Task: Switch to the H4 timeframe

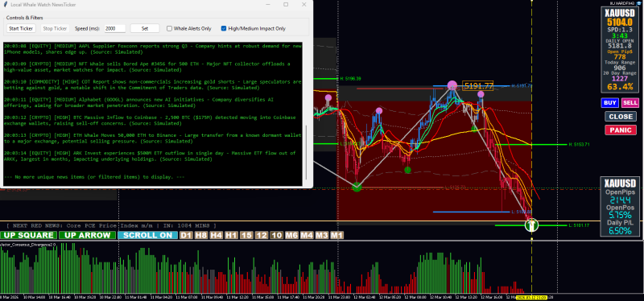Action: 216,235
